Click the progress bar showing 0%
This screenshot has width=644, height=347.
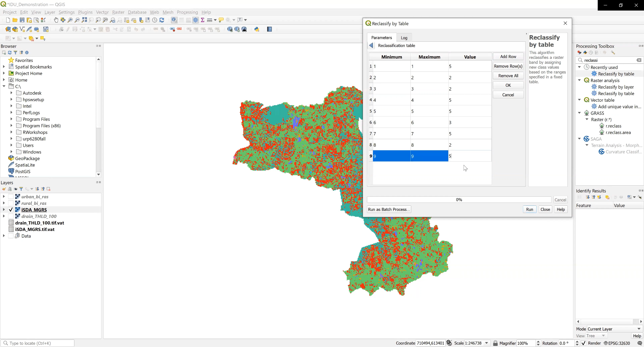pos(459,200)
